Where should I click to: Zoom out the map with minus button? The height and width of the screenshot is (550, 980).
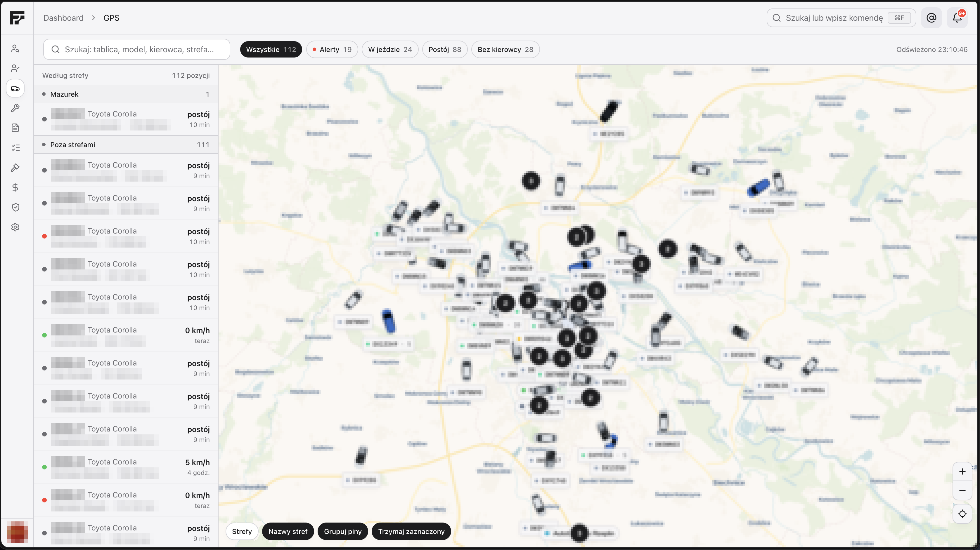click(962, 491)
